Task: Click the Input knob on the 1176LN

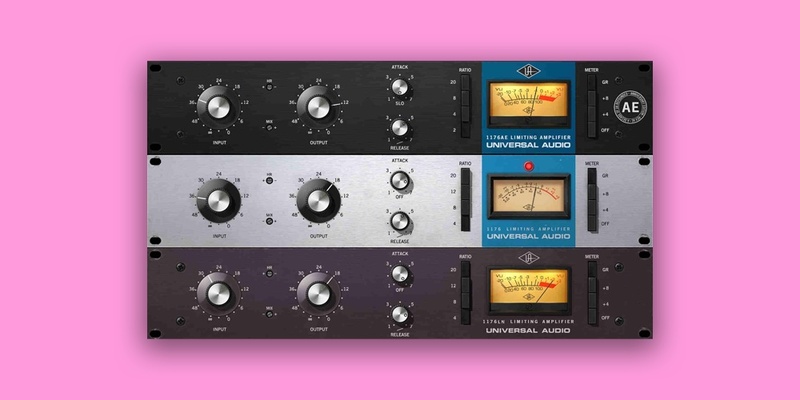Action: 218,294
